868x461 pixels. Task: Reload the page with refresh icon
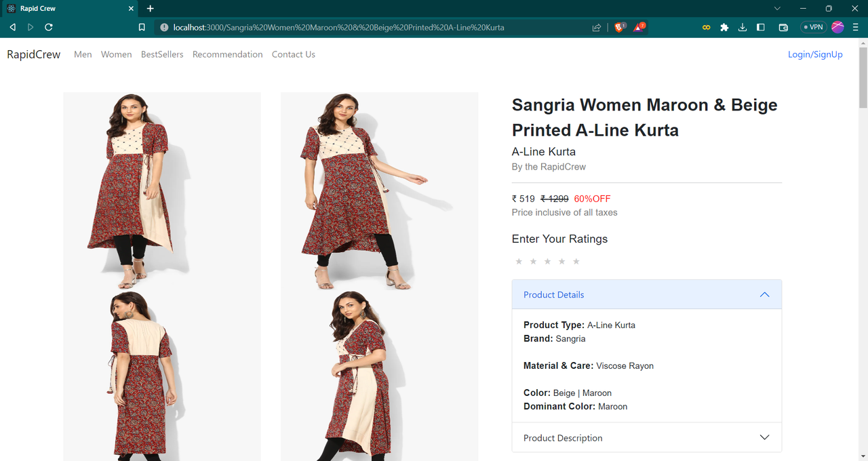[49, 27]
